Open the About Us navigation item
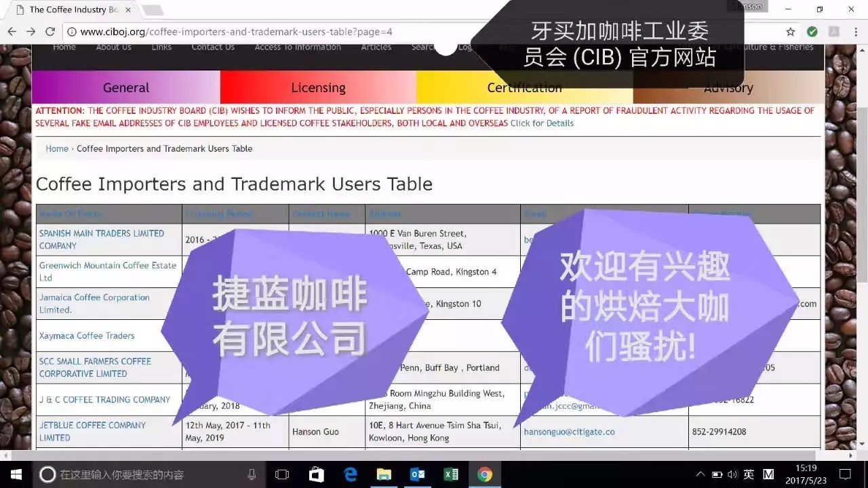The height and width of the screenshot is (488, 868). [x=113, y=47]
